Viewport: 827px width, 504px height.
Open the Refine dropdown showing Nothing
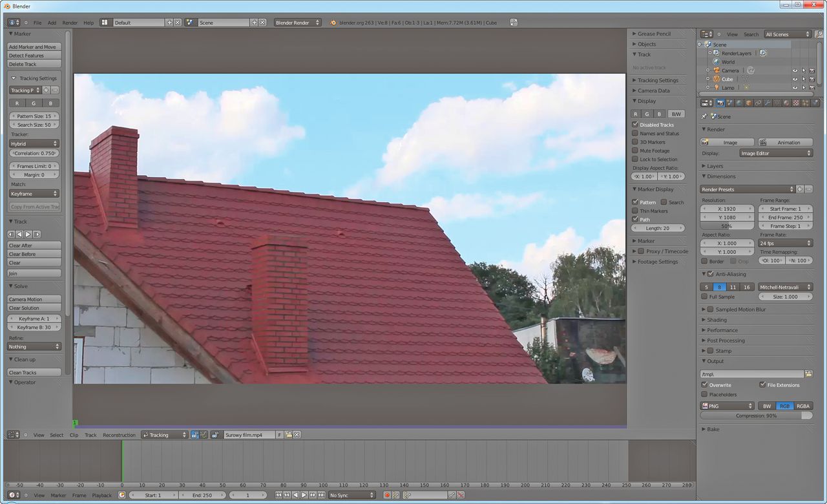[x=34, y=347]
